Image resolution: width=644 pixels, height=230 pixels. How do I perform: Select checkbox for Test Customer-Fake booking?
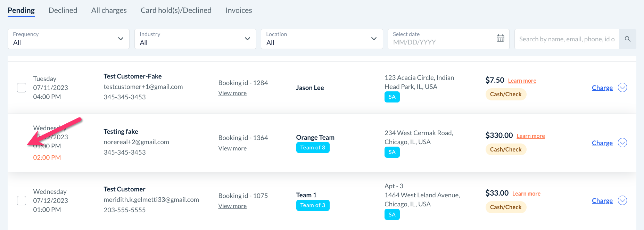(x=22, y=88)
